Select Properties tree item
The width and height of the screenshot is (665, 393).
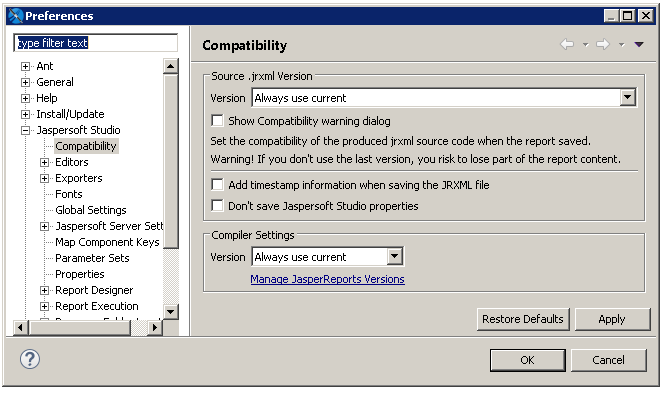80,274
